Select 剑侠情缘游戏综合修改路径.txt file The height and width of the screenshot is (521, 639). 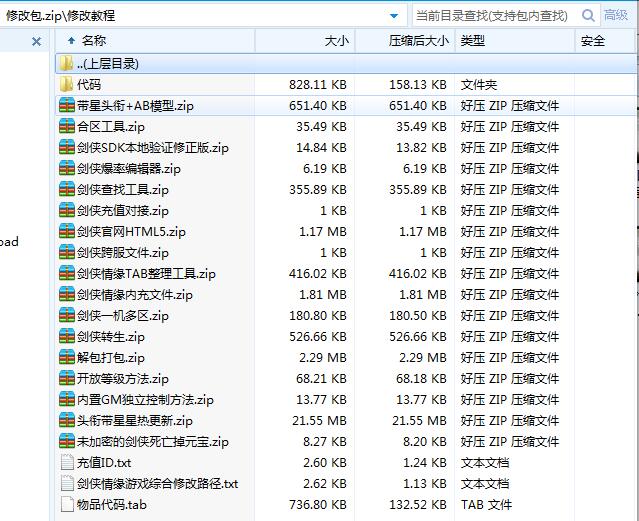[157, 484]
